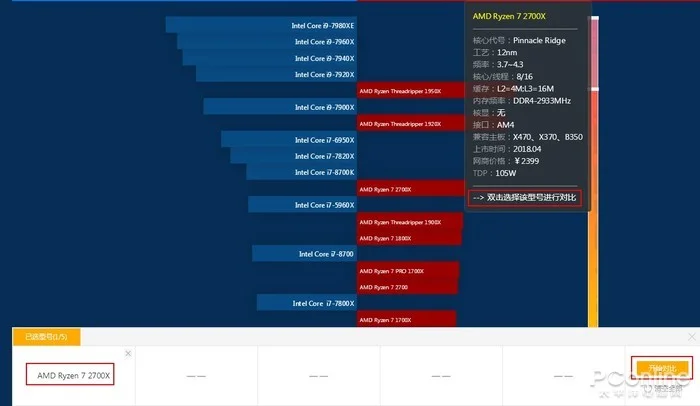The width and height of the screenshot is (700, 406).
Task: Click the 清空全部 clear all link
Action: click(665, 389)
